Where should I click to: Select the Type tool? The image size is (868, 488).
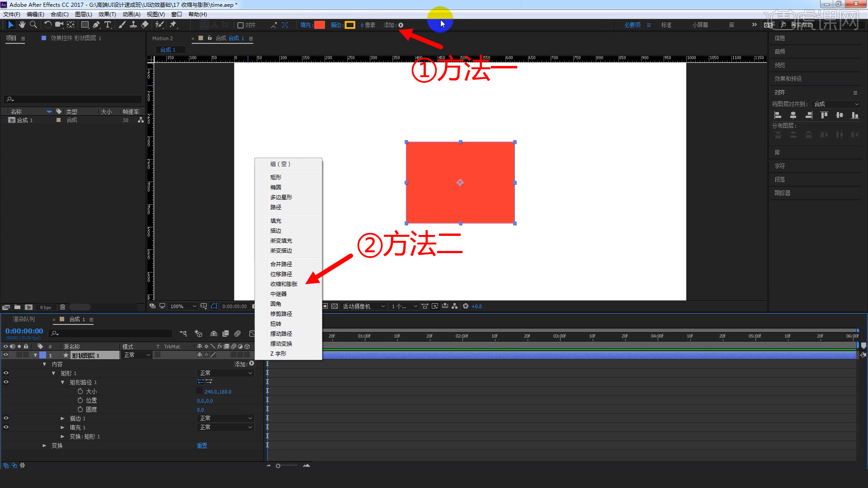point(108,25)
